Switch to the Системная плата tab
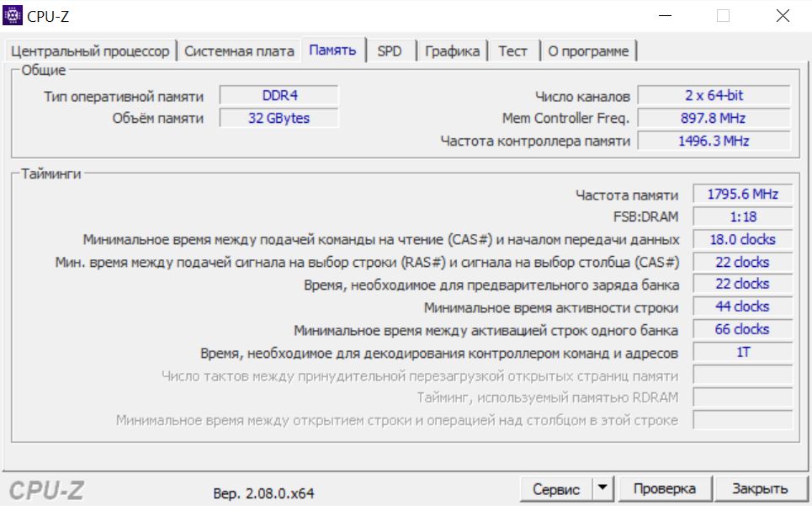 coord(239,51)
